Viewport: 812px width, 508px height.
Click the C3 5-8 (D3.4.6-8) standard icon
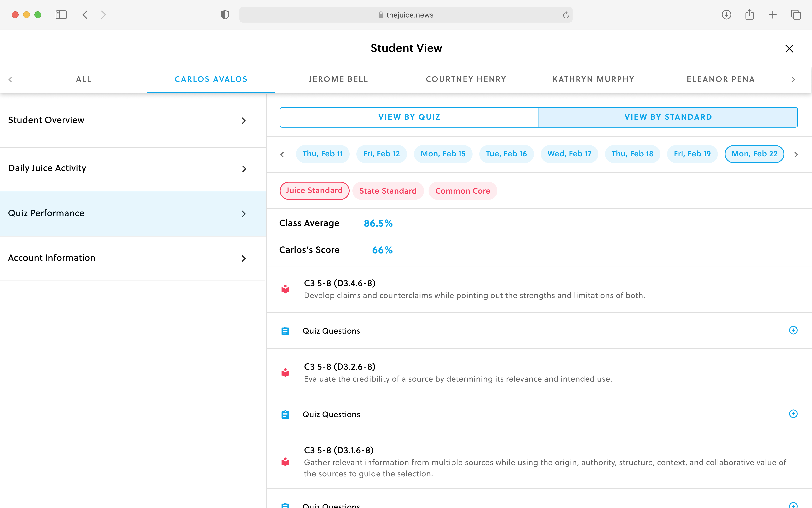coord(285,289)
